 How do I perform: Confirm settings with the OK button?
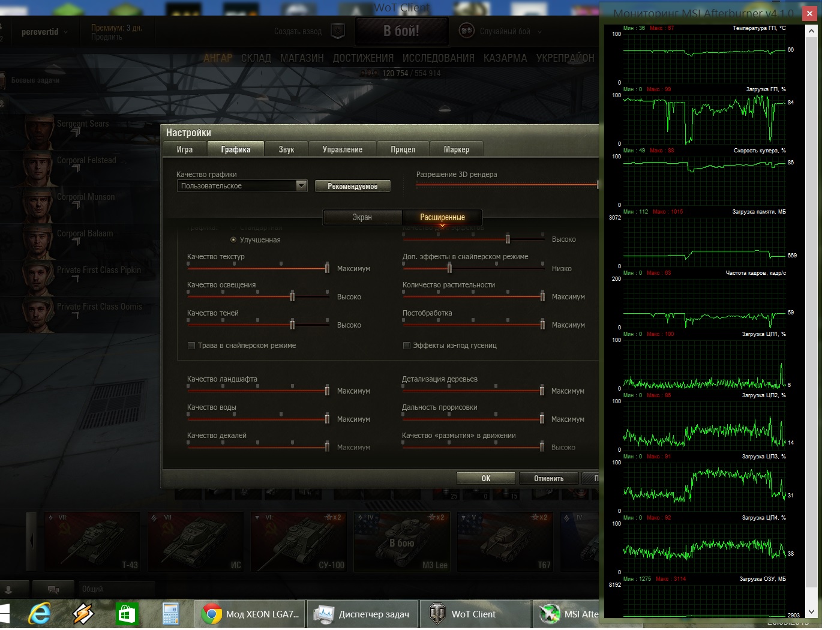pyautogui.click(x=486, y=478)
